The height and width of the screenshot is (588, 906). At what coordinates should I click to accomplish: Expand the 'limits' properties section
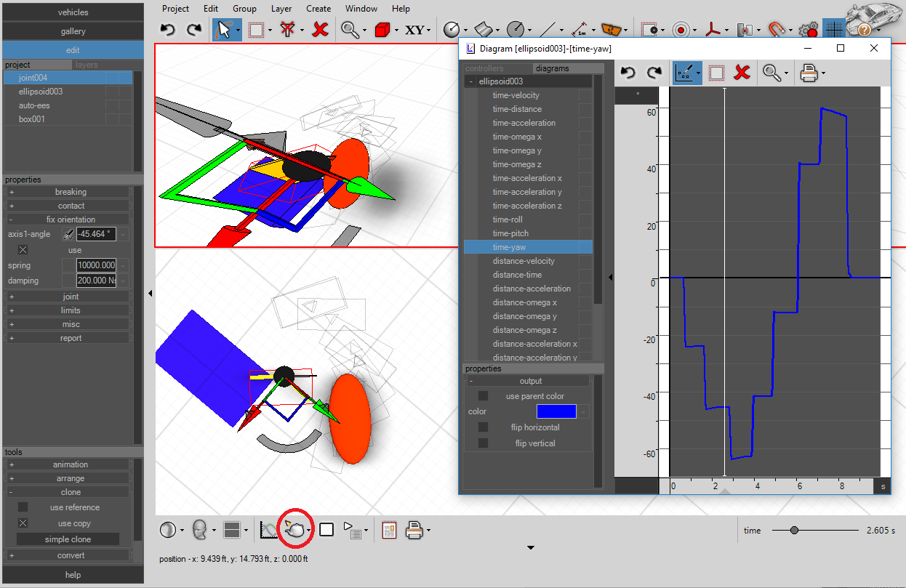click(x=69, y=310)
